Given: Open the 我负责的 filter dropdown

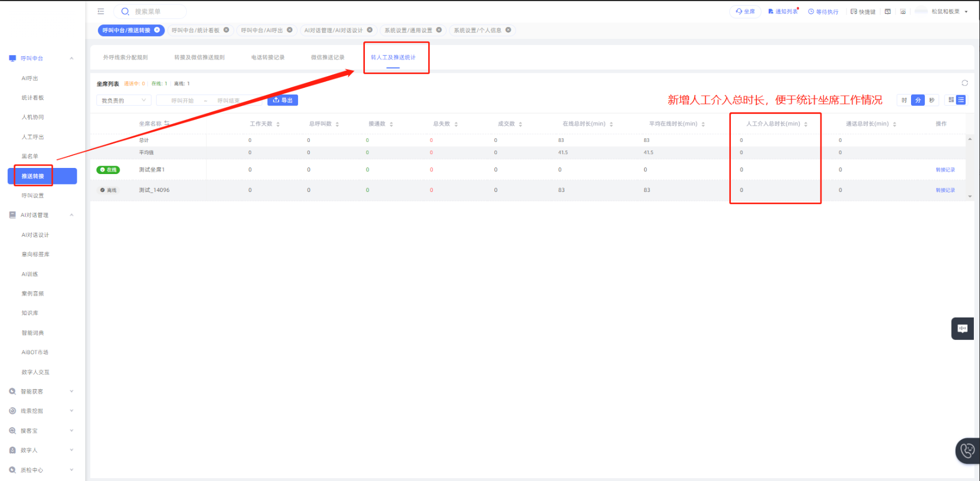Looking at the screenshot, I should [123, 101].
